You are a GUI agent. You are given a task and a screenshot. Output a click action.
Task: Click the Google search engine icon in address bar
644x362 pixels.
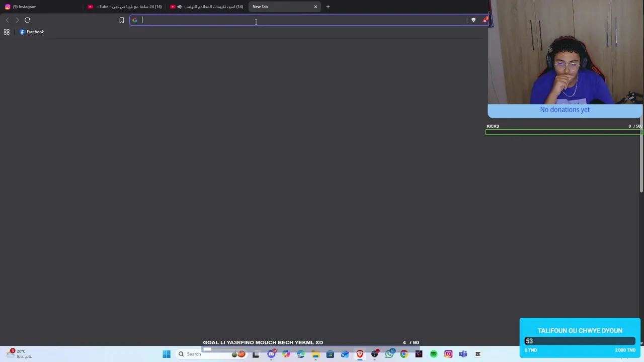pyautogui.click(x=134, y=20)
